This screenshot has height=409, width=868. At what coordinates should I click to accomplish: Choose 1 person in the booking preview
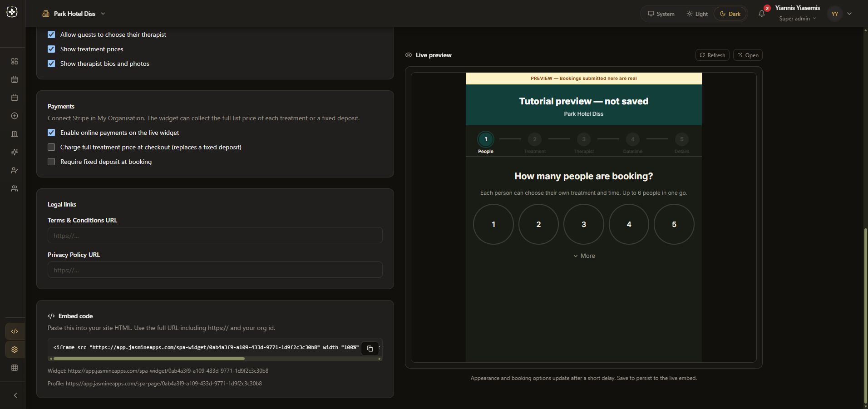point(493,224)
